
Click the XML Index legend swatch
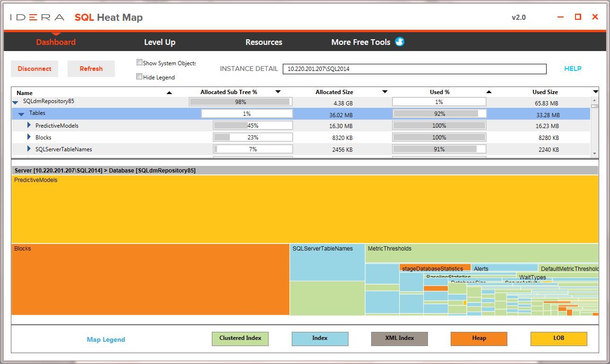point(400,338)
